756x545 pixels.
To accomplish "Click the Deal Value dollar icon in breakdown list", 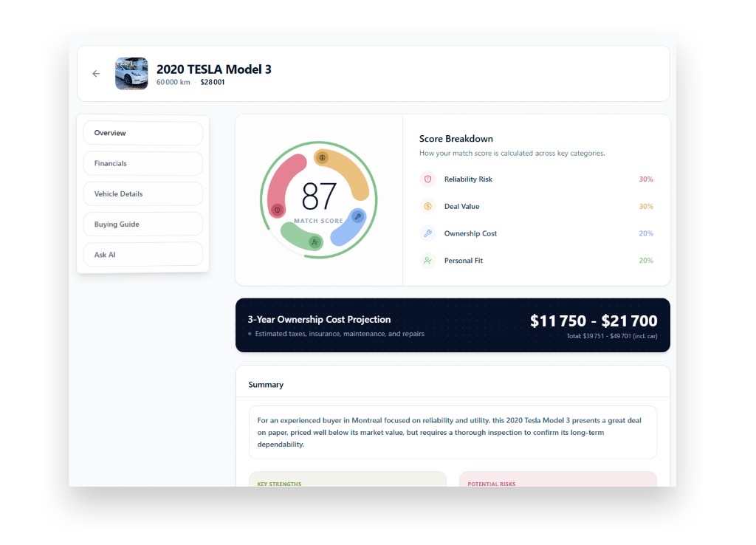I will [x=427, y=207].
